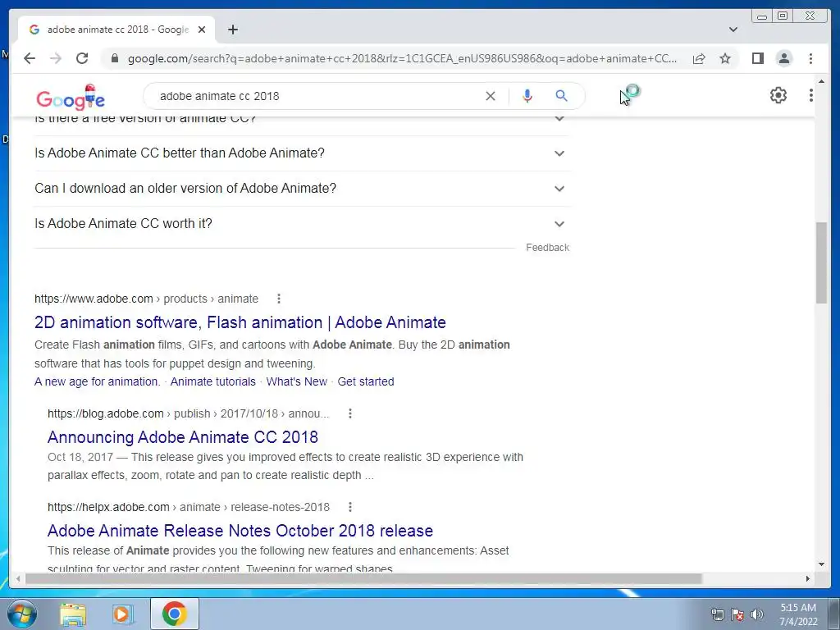Screen dimensions: 840x630
Task: Open Google quick settings gear
Action: click(778, 95)
